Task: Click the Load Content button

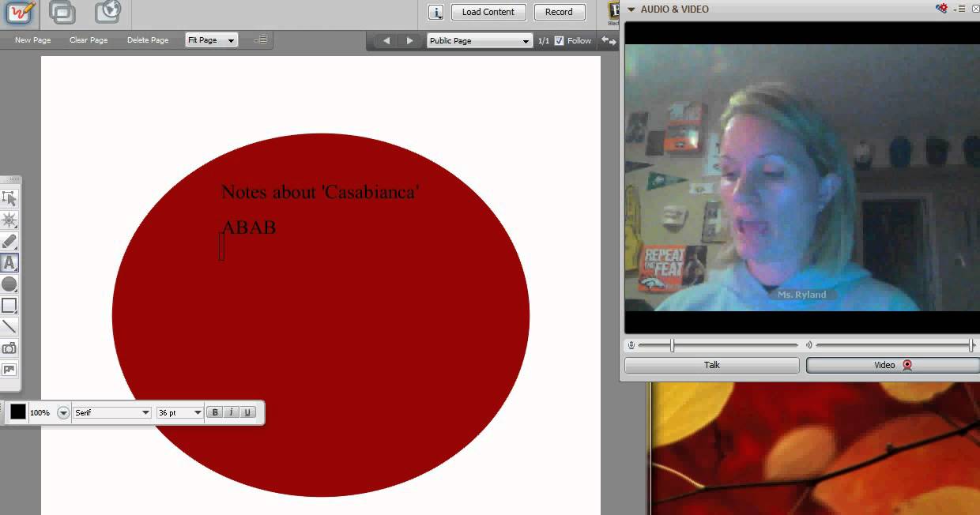Action: pos(488,12)
